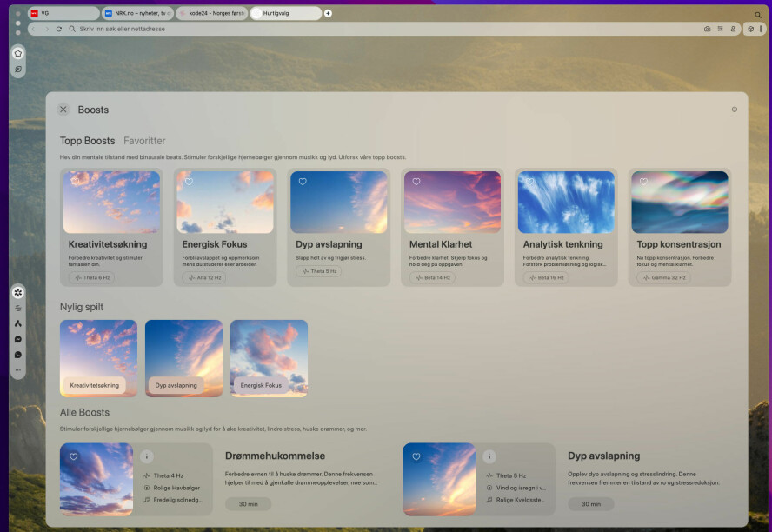Click Theta 4 Hz row in Drømmehukommelse
The width and height of the screenshot is (772, 532).
coord(163,475)
